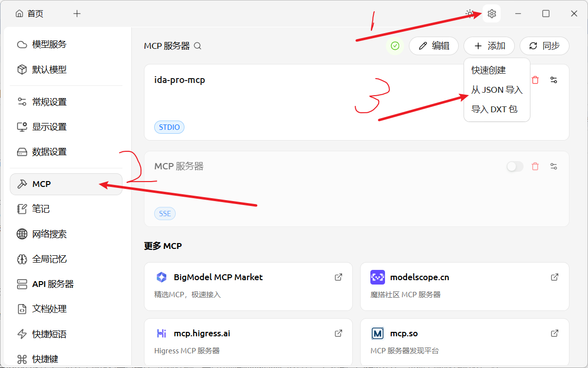Open the MCP server search magnifier
Viewport: 588px width, 368px height.
pos(197,45)
